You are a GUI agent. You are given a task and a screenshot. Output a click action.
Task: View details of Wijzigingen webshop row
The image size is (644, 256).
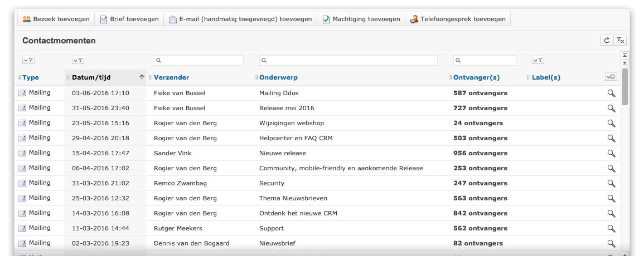pos(612,124)
